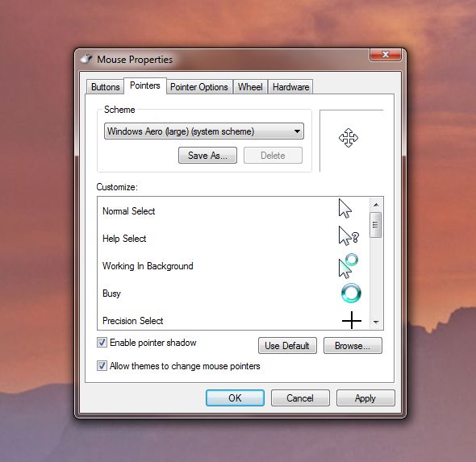The image size is (476, 462).
Task: Select the "Working In Background" row text
Action: 148,266
